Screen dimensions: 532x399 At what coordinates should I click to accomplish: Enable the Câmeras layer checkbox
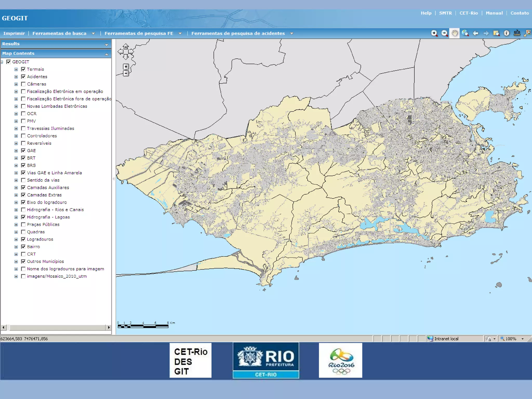[x=23, y=84]
